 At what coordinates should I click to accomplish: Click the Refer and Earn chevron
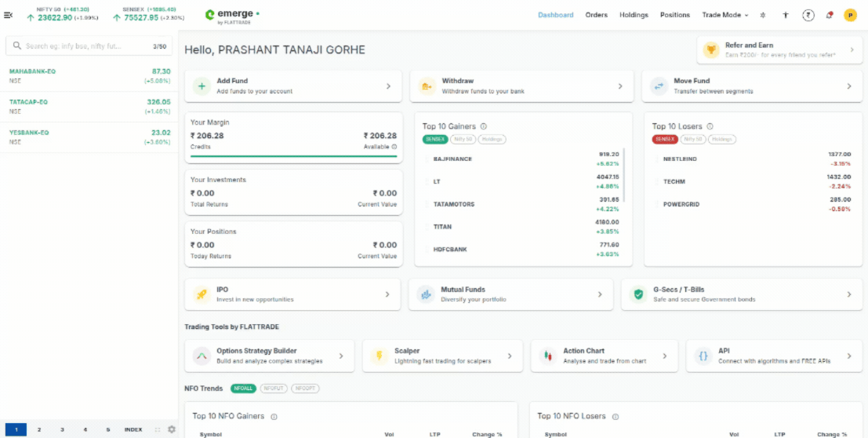click(x=852, y=50)
